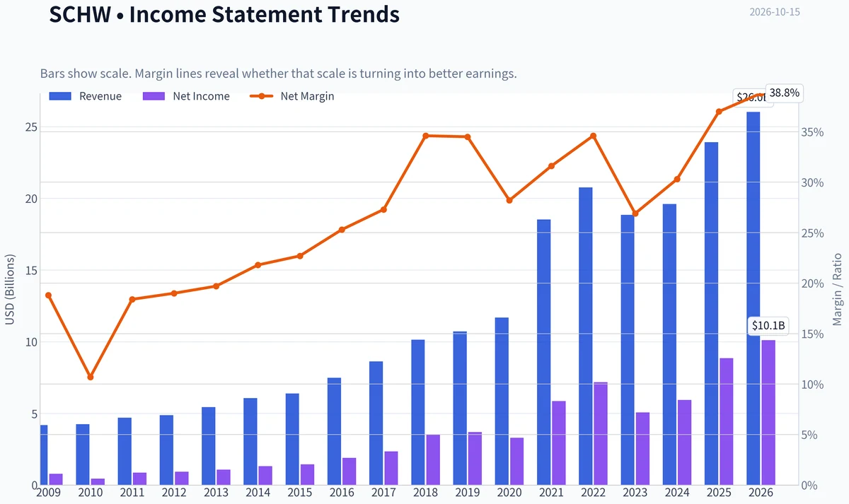Click the "25" tick on the USD axis
849x504 pixels.
(31, 127)
